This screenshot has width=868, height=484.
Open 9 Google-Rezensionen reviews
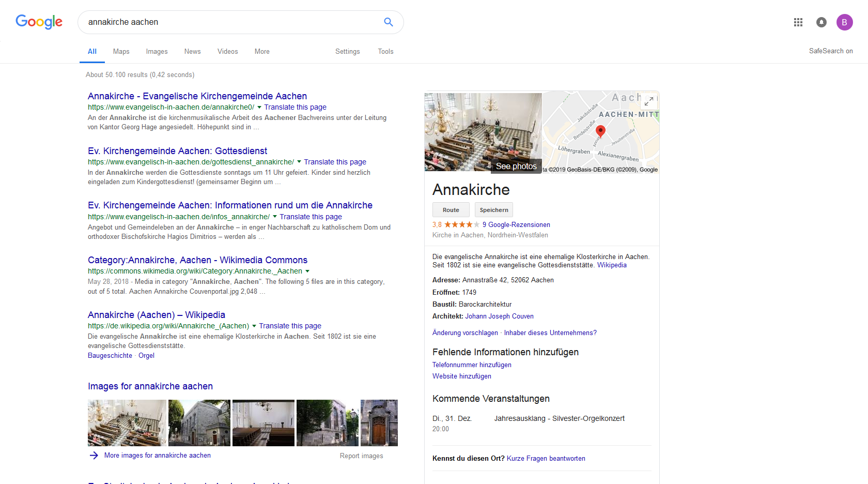click(x=516, y=224)
